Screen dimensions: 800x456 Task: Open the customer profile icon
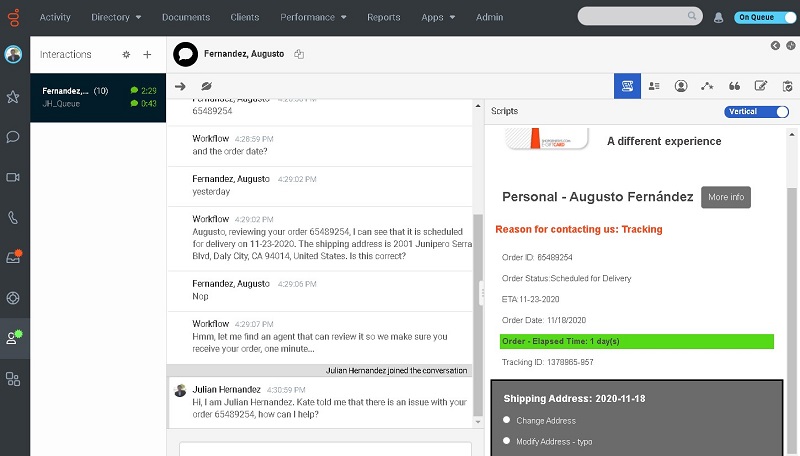pos(681,86)
